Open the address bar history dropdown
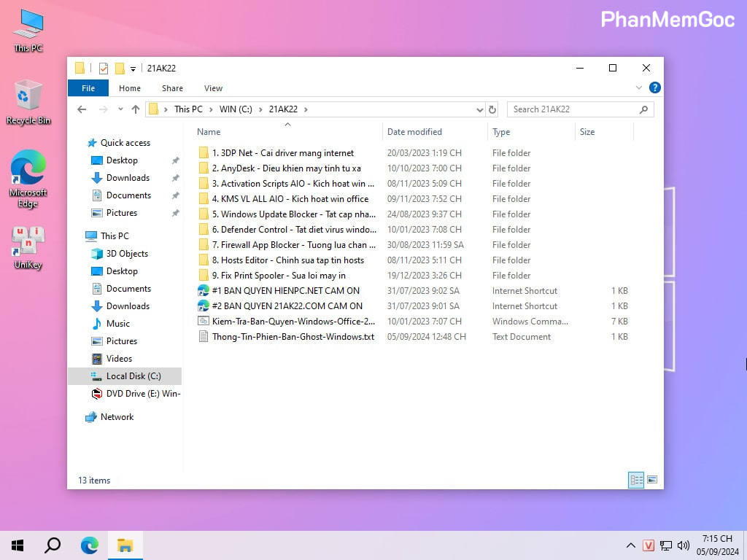The width and height of the screenshot is (747, 560). [x=479, y=109]
